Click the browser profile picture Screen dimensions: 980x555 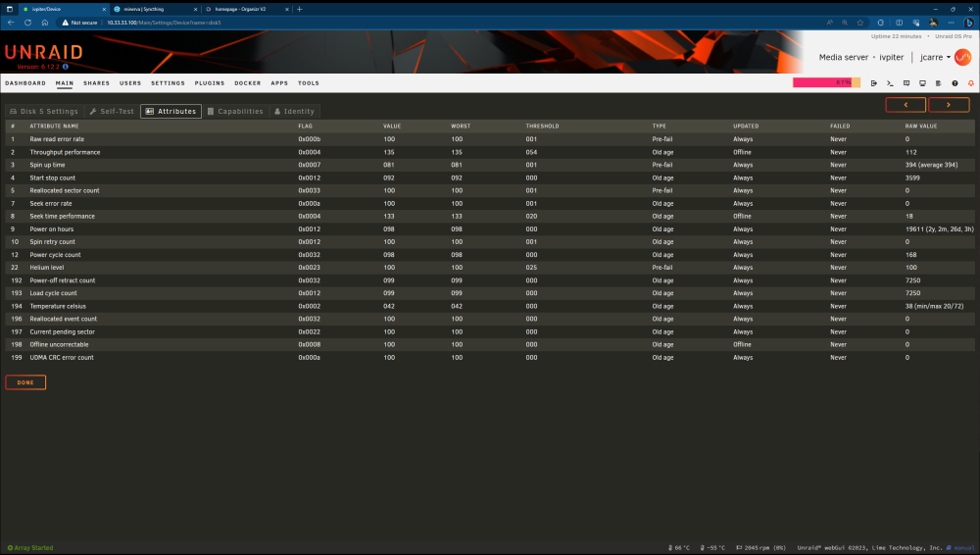pyautogui.click(x=933, y=23)
